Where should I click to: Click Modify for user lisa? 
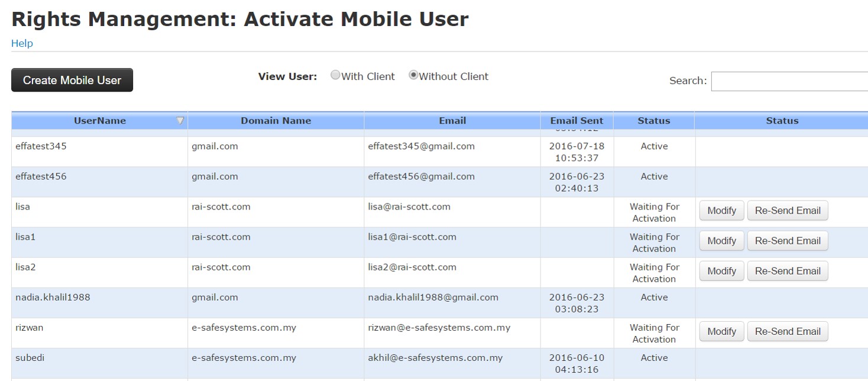721,211
